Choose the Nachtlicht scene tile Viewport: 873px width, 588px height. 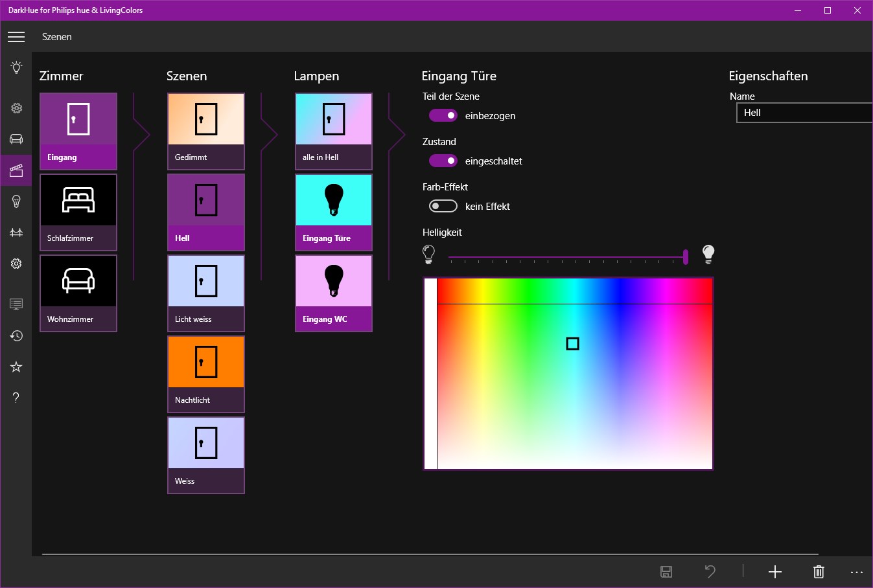(x=206, y=374)
